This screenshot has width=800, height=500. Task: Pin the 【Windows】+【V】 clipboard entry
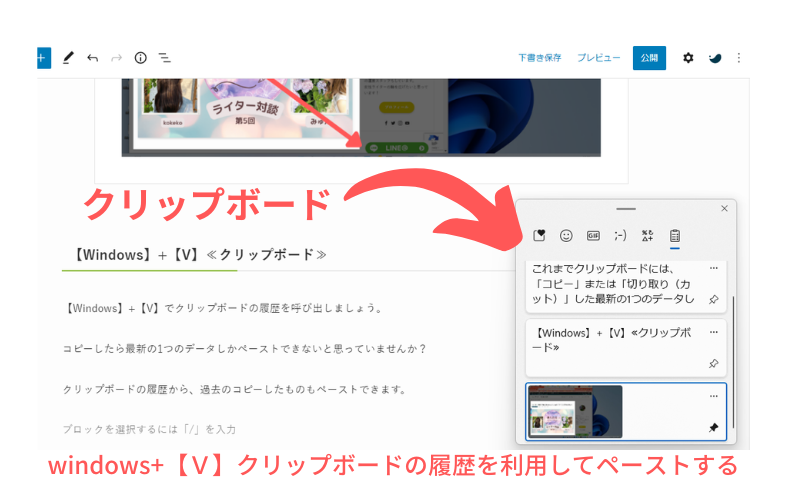(x=714, y=364)
